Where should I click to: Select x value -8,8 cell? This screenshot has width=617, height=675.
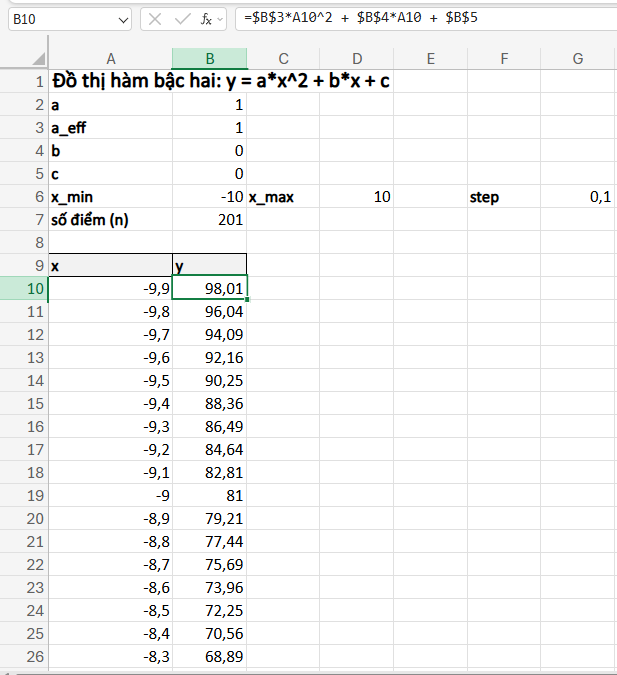[111, 542]
